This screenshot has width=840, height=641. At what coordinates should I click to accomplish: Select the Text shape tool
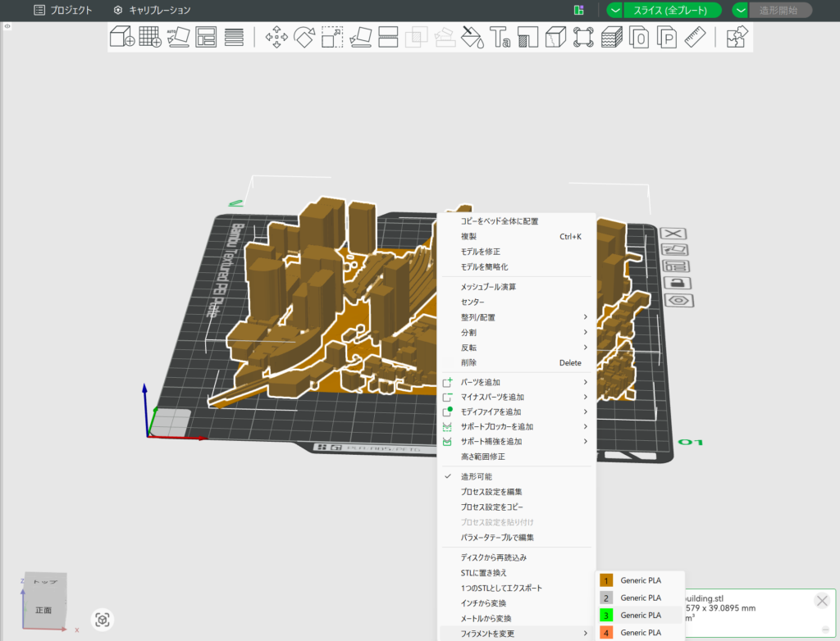tap(500, 37)
